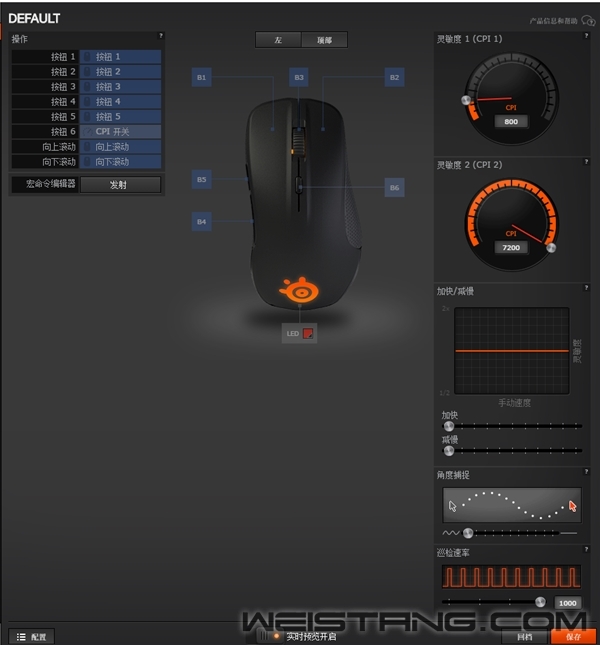Select the B5 side button marker
Image resolution: width=600 pixels, height=645 pixels.
click(202, 179)
